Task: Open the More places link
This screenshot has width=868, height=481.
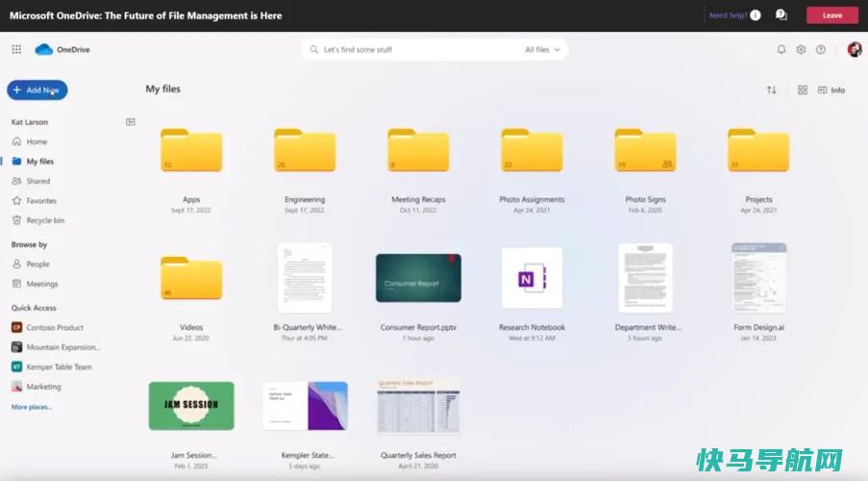Action: [x=32, y=407]
